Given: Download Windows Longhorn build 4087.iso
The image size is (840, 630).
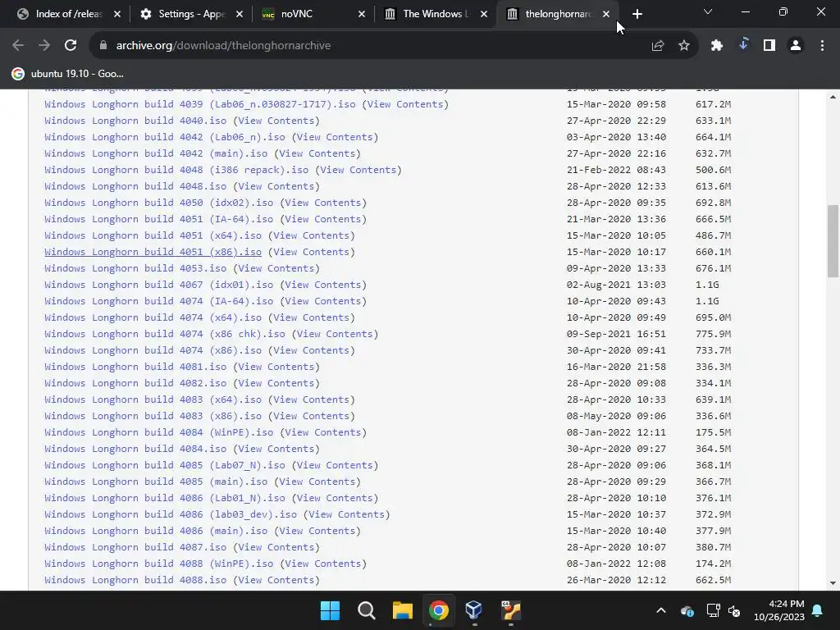Looking at the screenshot, I should [x=135, y=547].
